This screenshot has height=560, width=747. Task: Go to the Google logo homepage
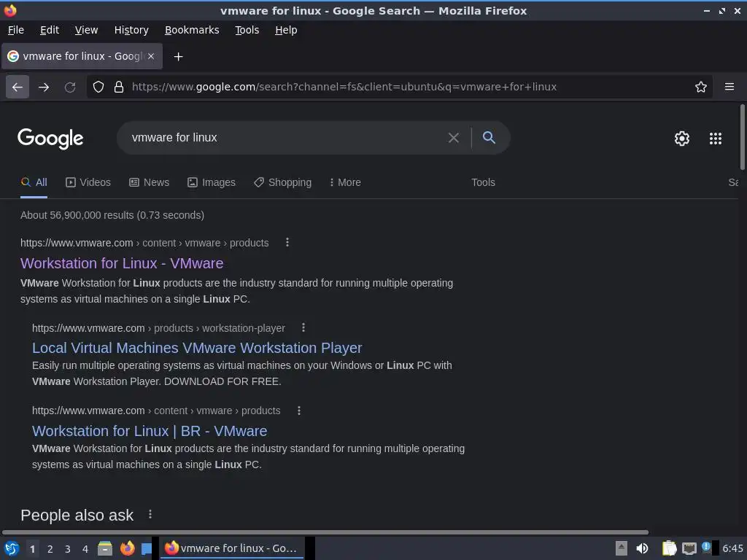click(50, 139)
